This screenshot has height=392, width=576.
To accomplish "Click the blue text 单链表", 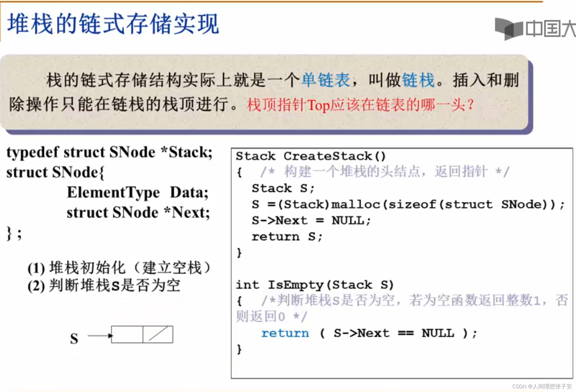I will [326, 80].
